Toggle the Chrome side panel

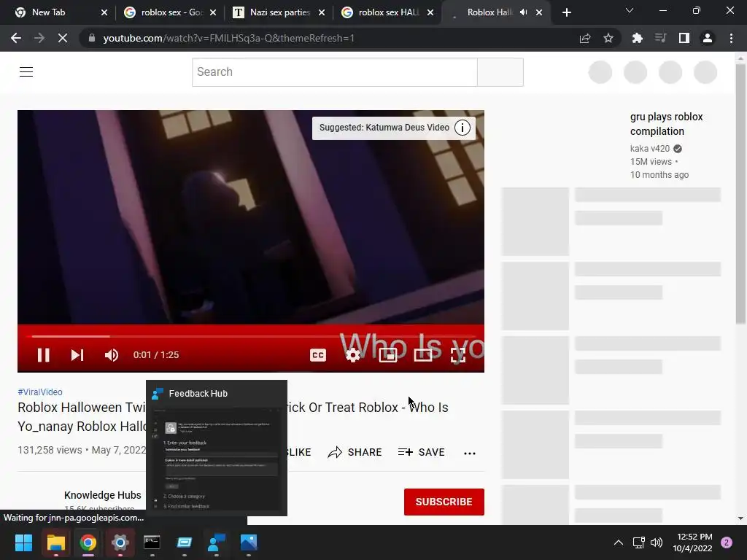pos(684,38)
